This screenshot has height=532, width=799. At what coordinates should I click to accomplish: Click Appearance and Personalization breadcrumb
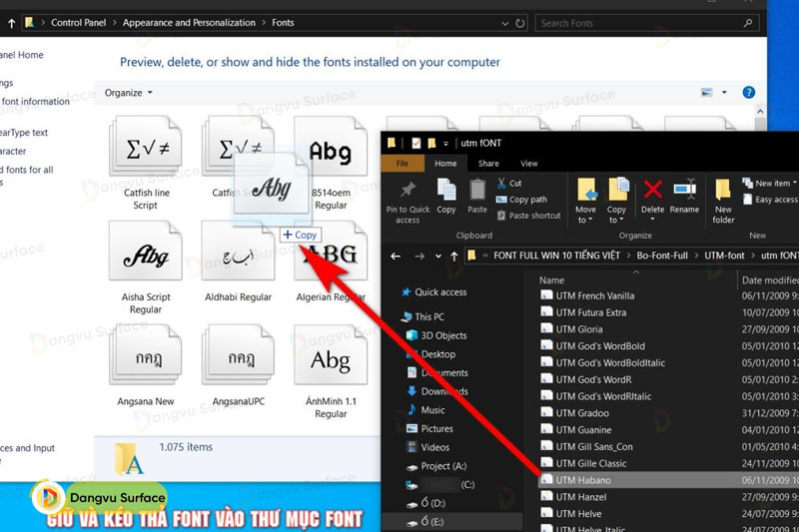point(189,22)
